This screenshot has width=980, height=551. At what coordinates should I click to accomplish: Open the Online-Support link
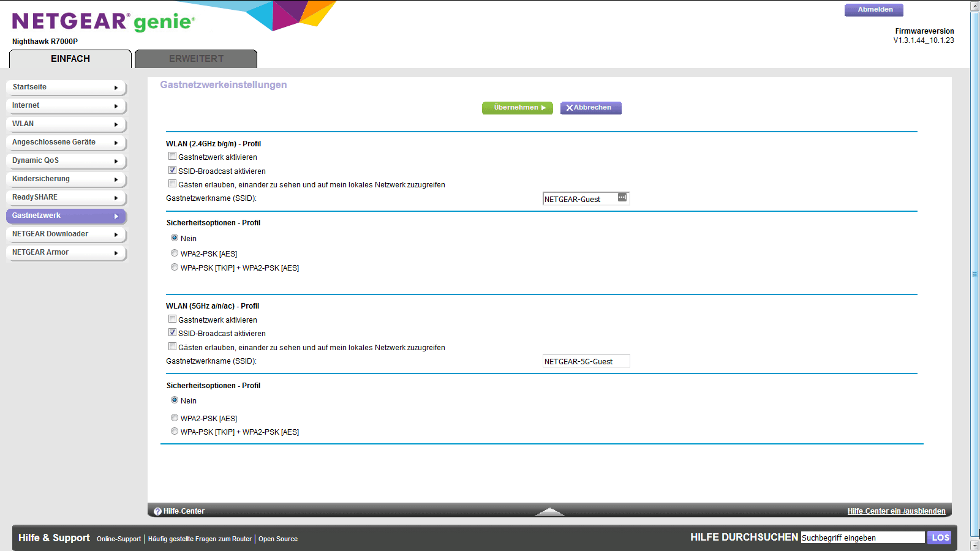[119, 539]
